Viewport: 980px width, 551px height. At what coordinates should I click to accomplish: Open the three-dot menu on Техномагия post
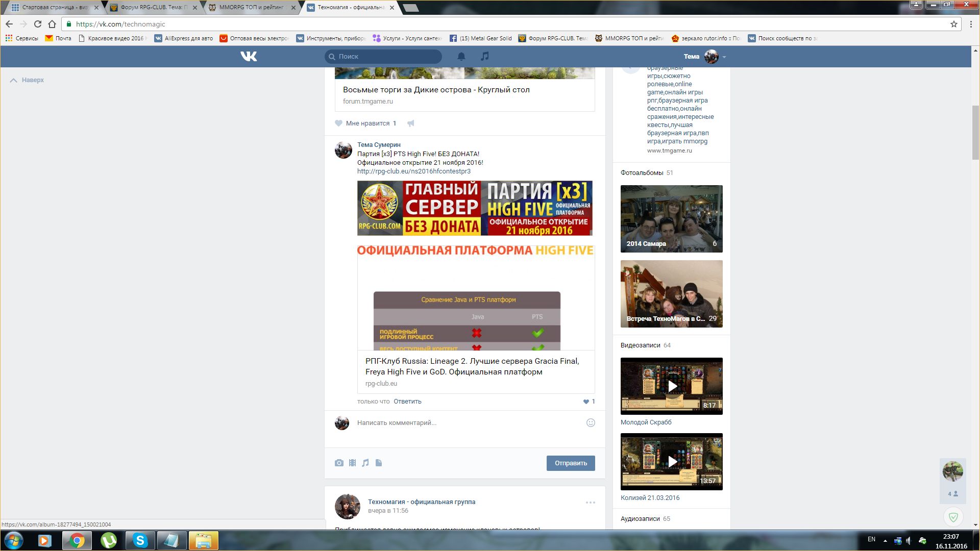coord(591,503)
